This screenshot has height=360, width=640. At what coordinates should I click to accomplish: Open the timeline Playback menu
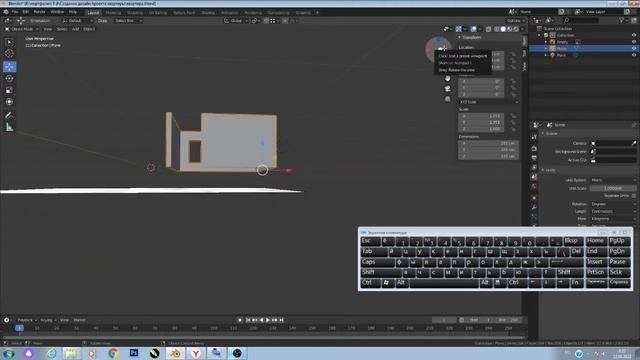pos(27,320)
